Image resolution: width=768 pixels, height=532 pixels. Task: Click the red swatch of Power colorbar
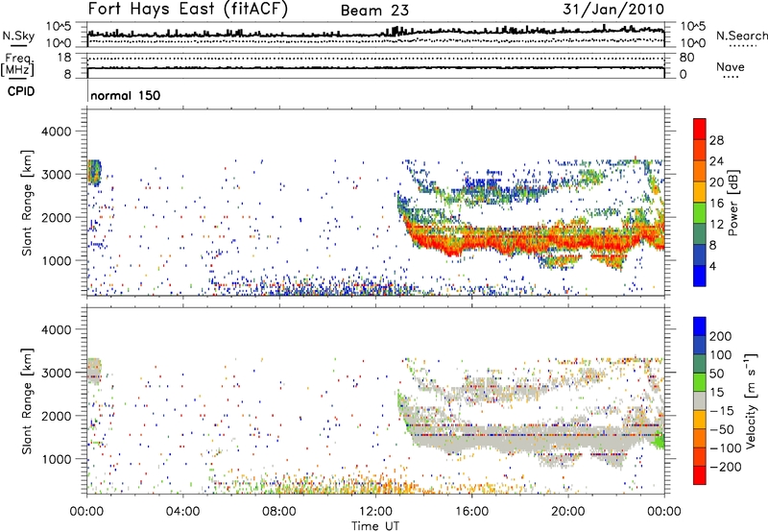[700, 129]
